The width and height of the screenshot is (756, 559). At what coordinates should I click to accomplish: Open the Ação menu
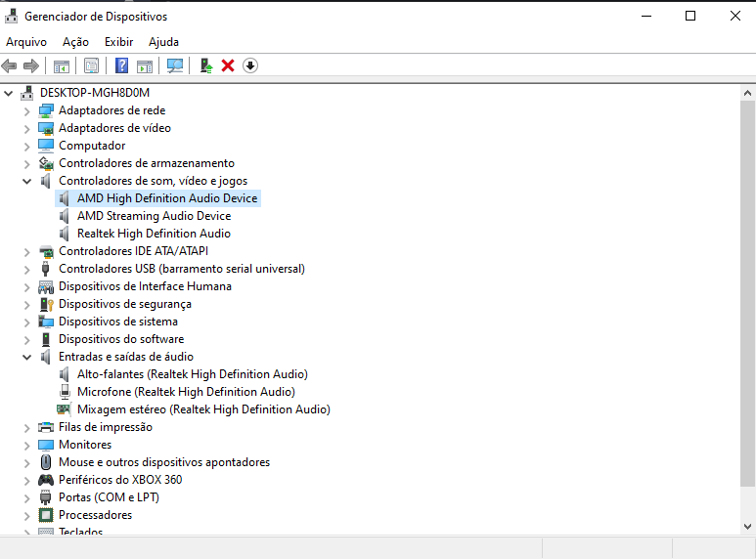(75, 42)
